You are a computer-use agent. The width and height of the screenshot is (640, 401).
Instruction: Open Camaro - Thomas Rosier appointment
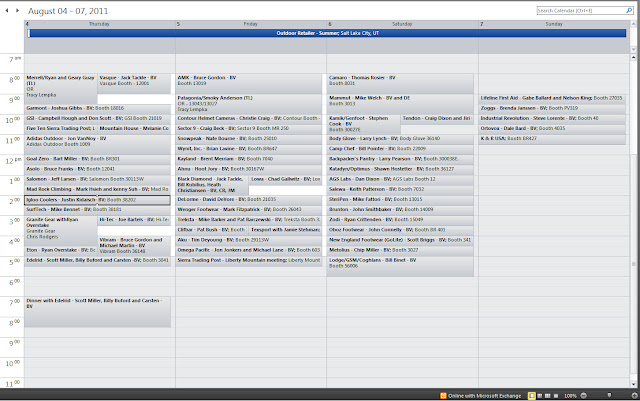400,84
